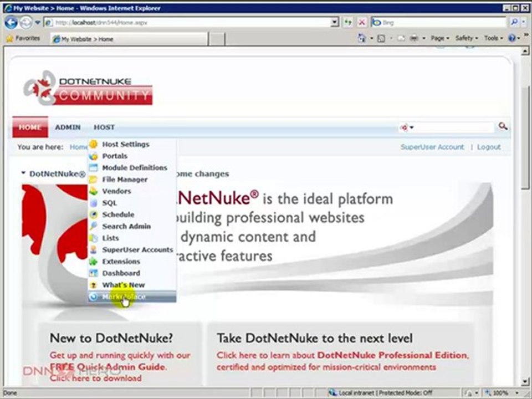Select File Manager in Host menu
Viewport: 532px width, 399px height.
(132, 180)
